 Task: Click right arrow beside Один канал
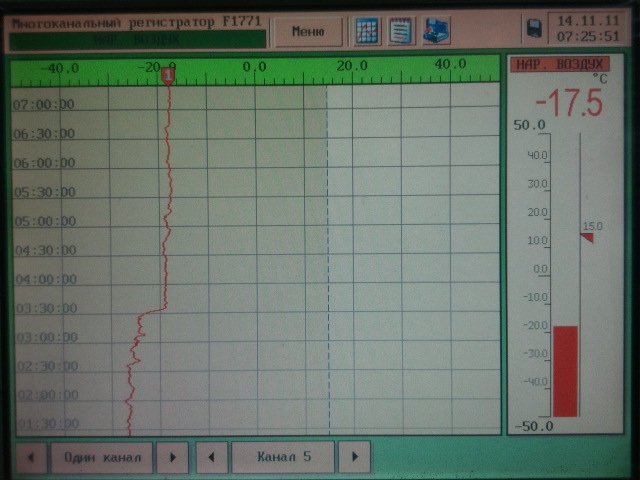(172, 457)
